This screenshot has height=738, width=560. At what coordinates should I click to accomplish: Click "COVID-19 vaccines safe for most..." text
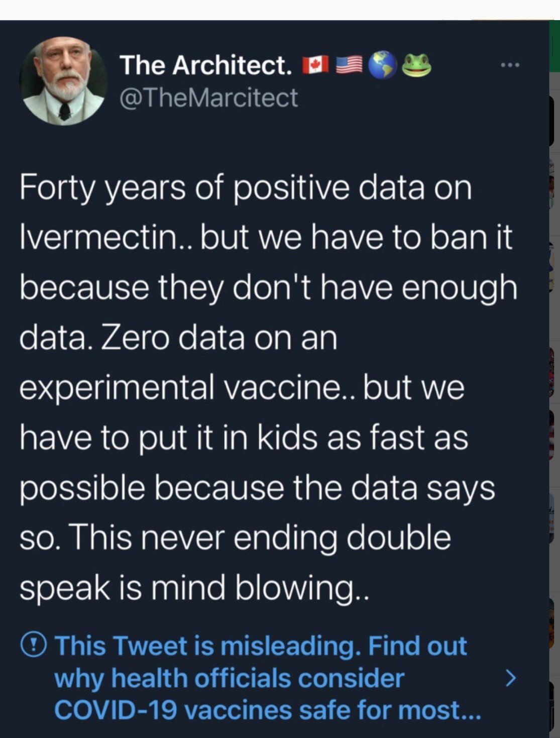(267, 710)
